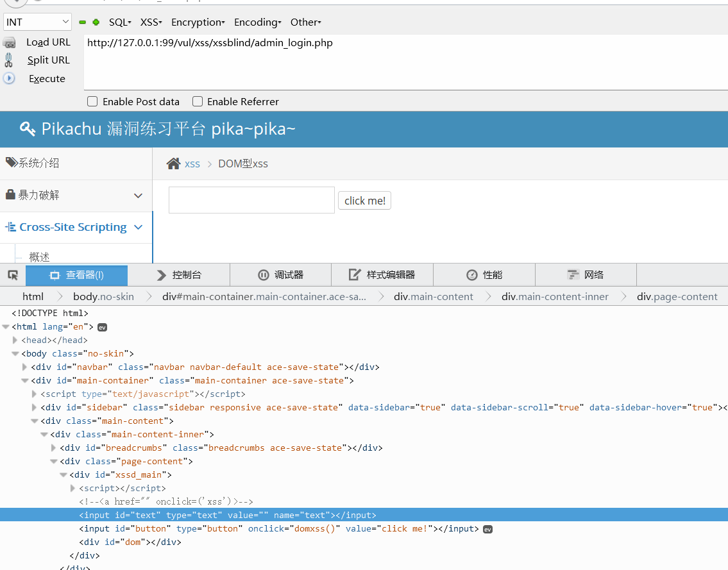Click the Pikachu key logo icon
Viewport: 728px width, 570px height.
point(28,129)
